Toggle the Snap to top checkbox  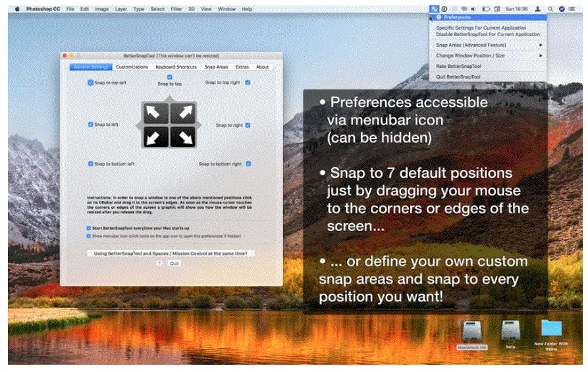(x=169, y=77)
